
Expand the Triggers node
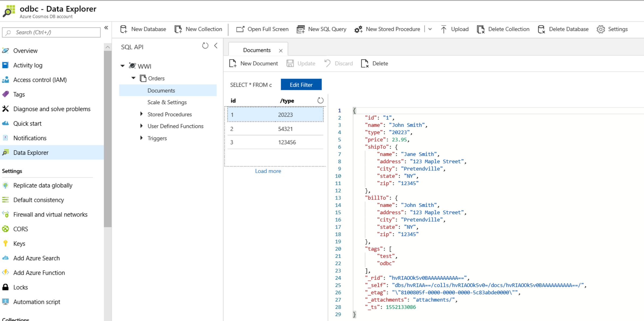[141, 138]
